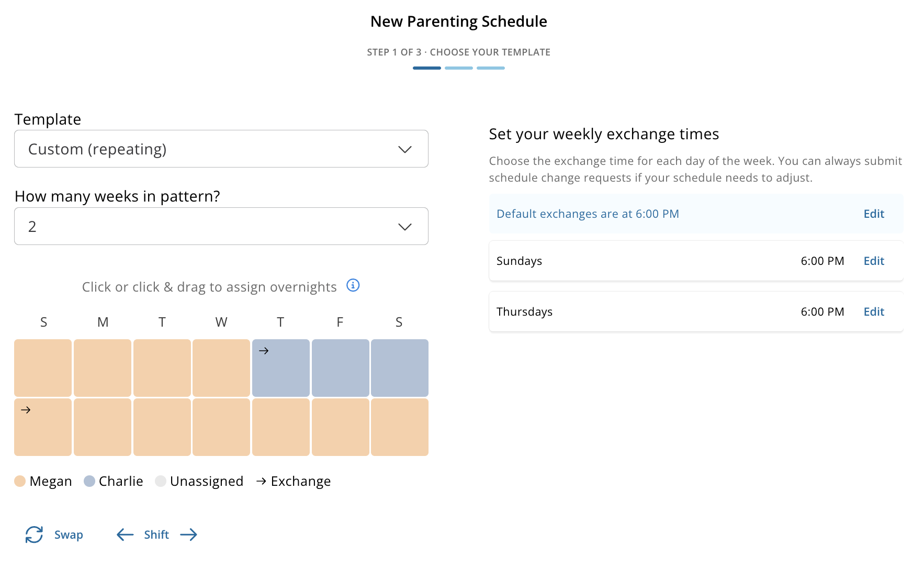Toggle Monday week one overnight cell
Screen dimensions: 924x579
[x=103, y=368]
